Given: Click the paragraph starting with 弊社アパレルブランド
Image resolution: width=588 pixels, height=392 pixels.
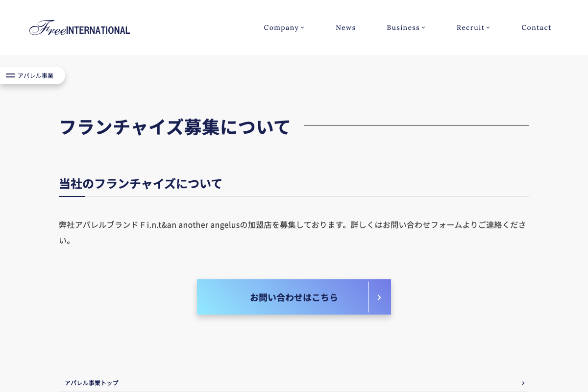Looking at the screenshot, I should click(x=294, y=233).
